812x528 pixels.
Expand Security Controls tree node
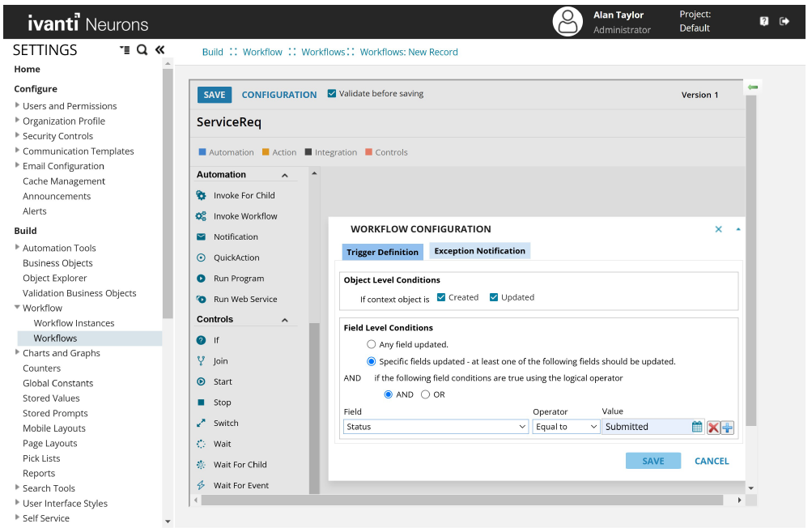click(x=17, y=135)
